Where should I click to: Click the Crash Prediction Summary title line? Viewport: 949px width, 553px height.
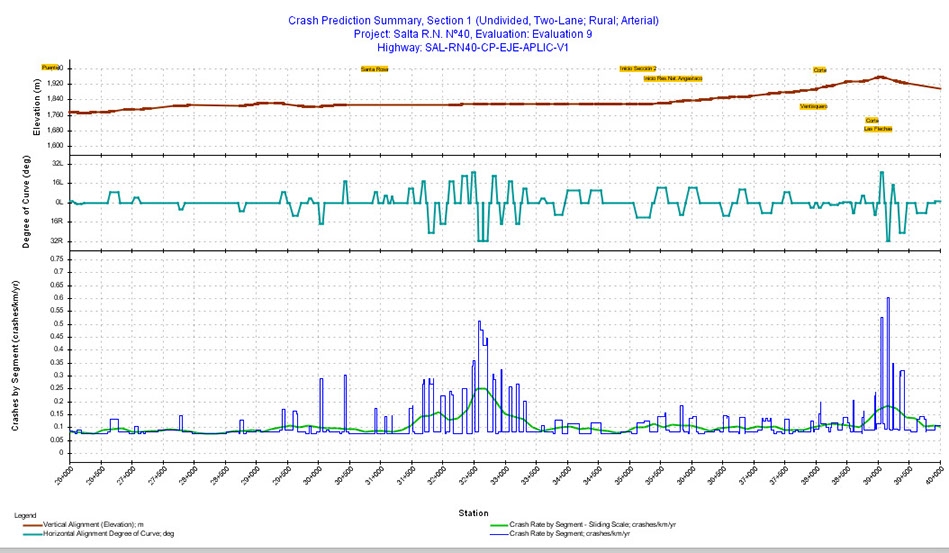pos(473,19)
